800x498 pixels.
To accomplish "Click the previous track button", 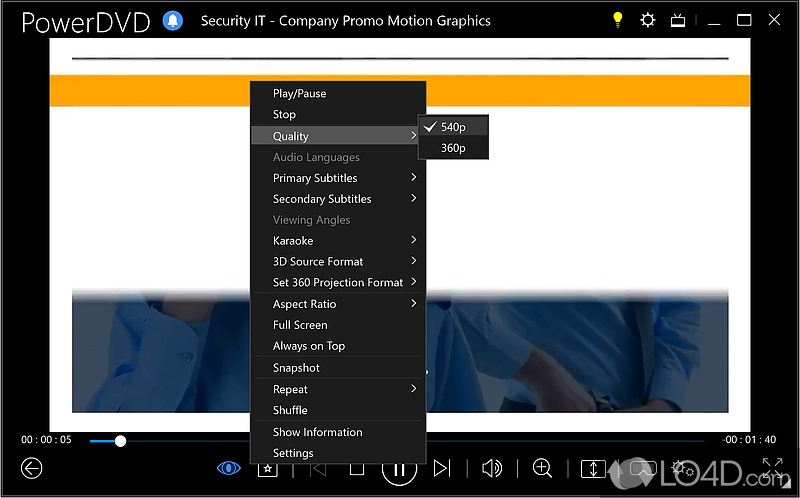I will tap(319, 468).
